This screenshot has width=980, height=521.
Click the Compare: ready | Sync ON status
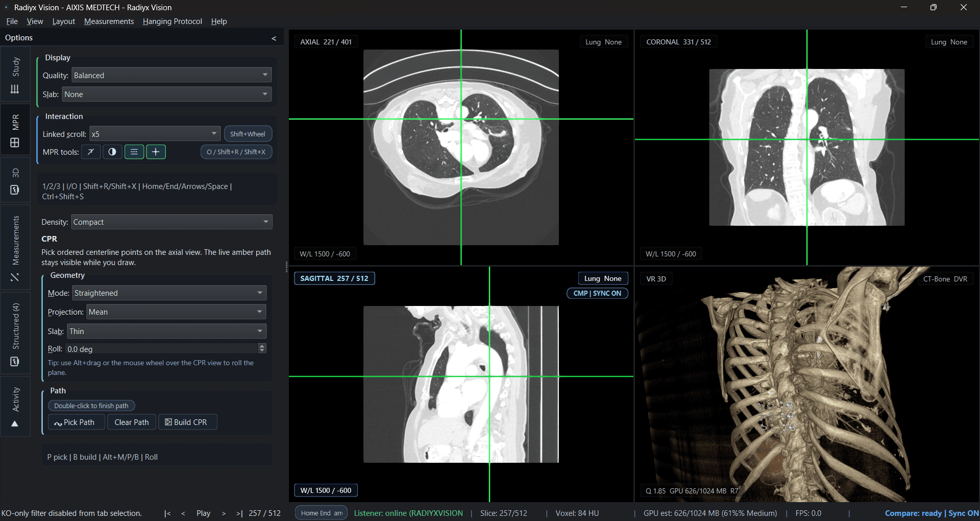tap(932, 513)
